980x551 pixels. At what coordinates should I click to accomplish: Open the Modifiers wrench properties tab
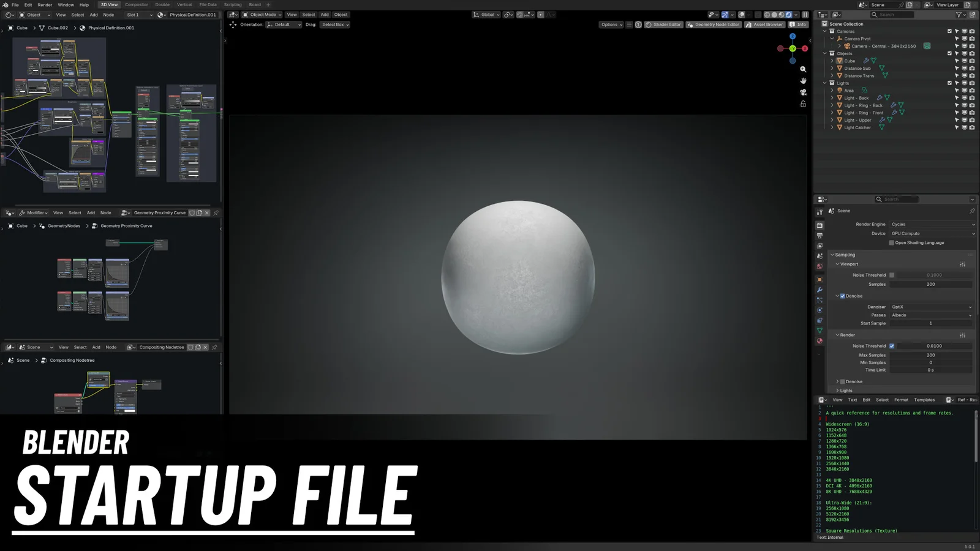pyautogui.click(x=820, y=290)
